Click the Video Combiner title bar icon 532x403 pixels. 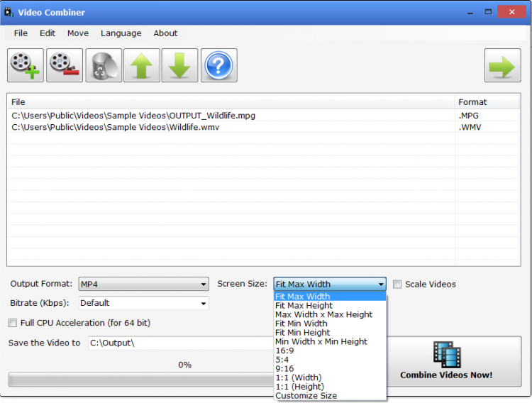click(x=9, y=12)
